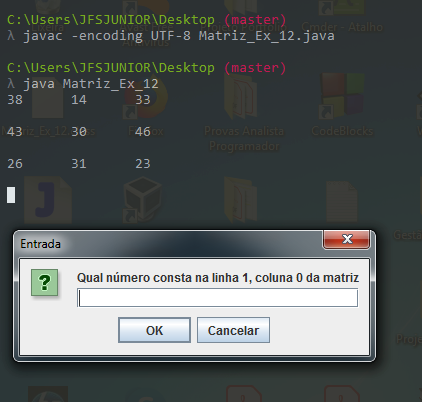
Task: Click the blinking white terminal cursor block
Action: coord(11,195)
